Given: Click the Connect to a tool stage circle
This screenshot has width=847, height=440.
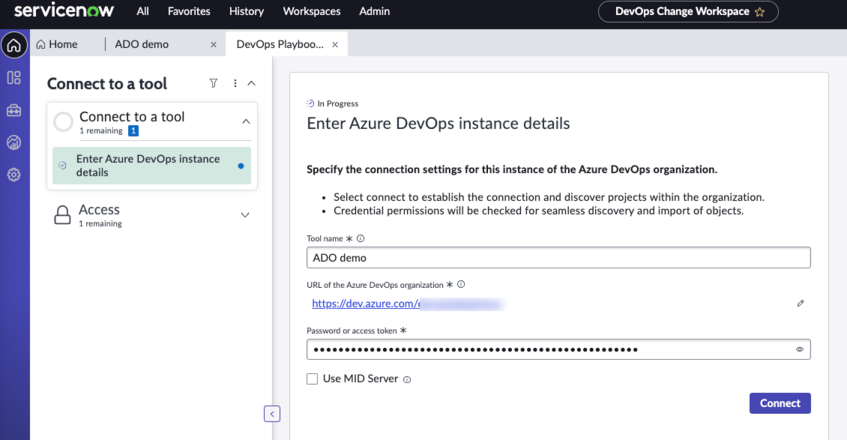Looking at the screenshot, I should click(x=63, y=122).
